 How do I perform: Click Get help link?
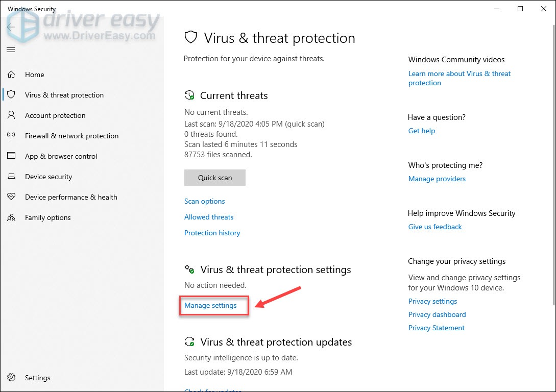pos(422,131)
